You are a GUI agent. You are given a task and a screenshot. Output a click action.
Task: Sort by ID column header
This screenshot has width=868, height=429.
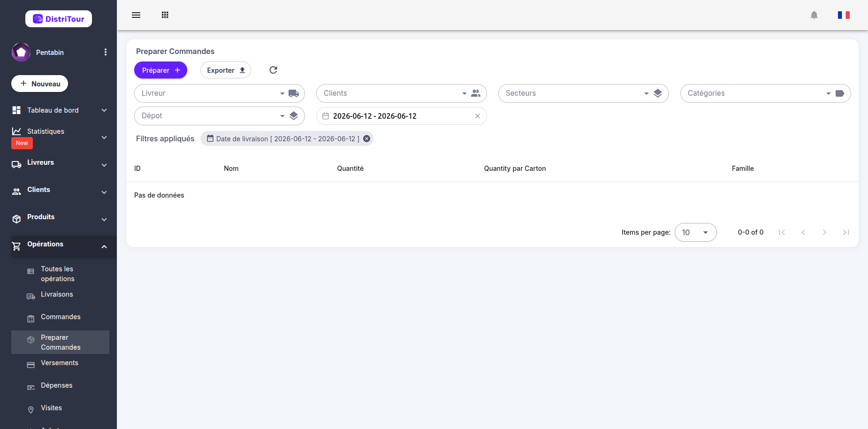[137, 169]
